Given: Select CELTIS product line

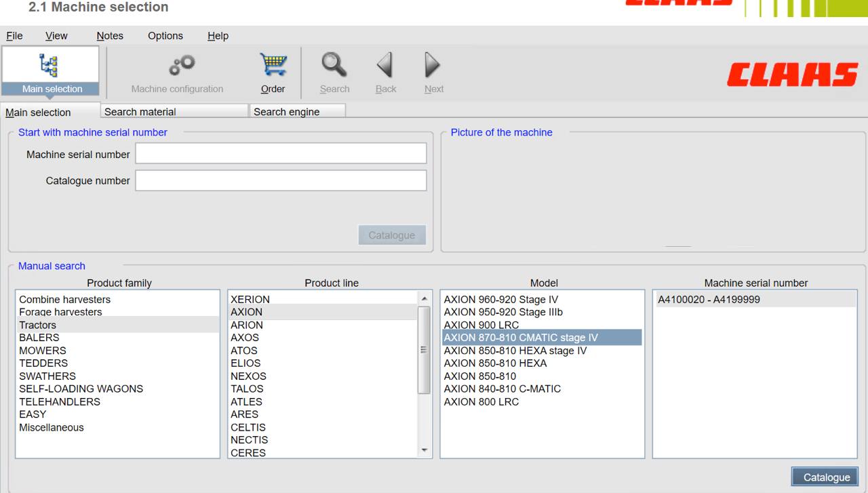Looking at the screenshot, I should [x=323, y=427].
